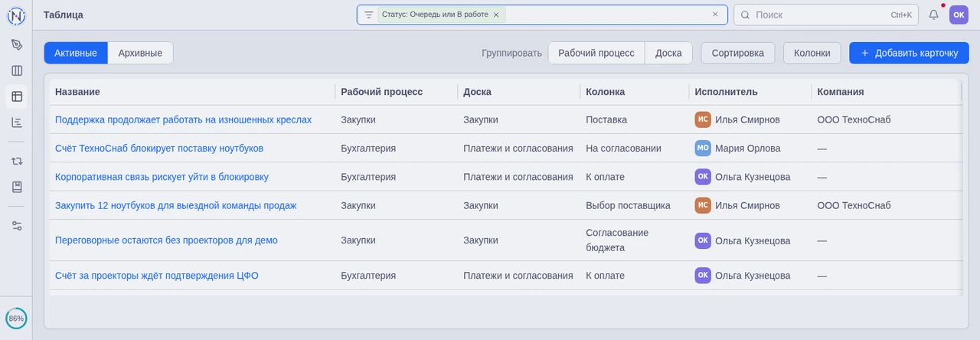Open the Колонки chooser
Image resolution: width=980 pixels, height=340 pixels.
pos(812,53)
